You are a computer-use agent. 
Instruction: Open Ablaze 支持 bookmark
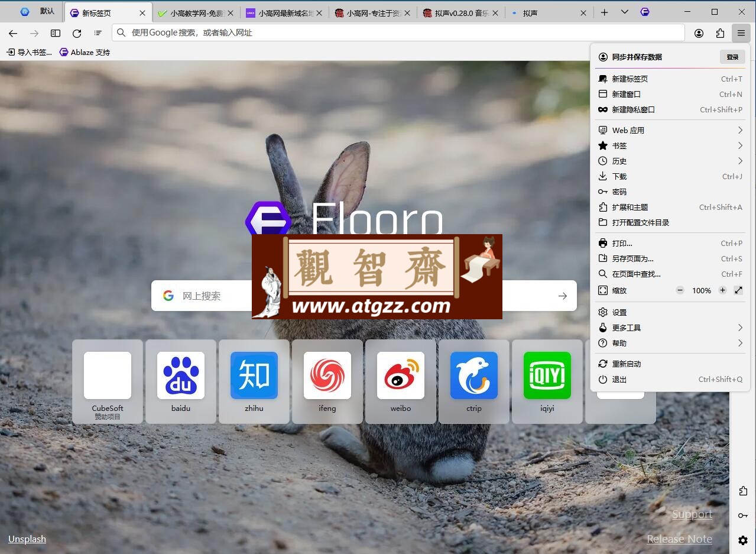pyautogui.click(x=85, y=52)
